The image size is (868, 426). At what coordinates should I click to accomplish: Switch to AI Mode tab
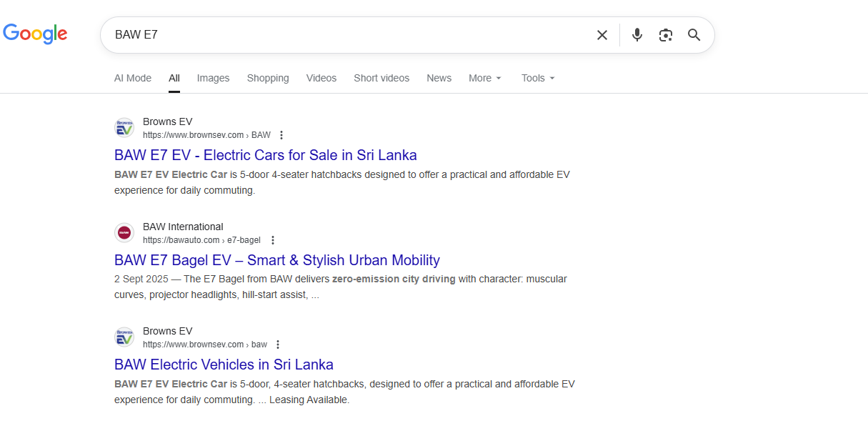click(x=133, y=78)
